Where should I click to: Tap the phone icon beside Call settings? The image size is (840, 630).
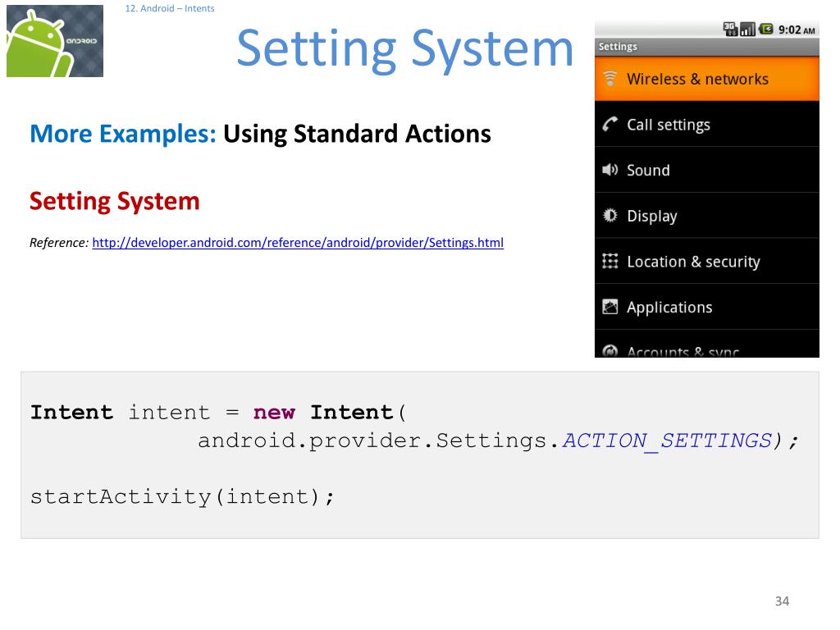pyautogui.click(x=609, y=125)
